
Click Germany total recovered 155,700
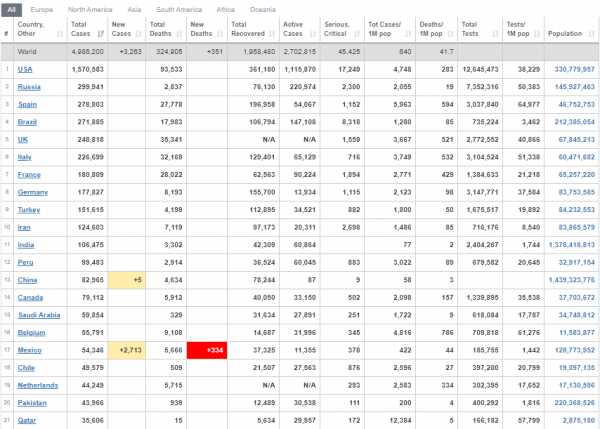(x=262, y=192)
